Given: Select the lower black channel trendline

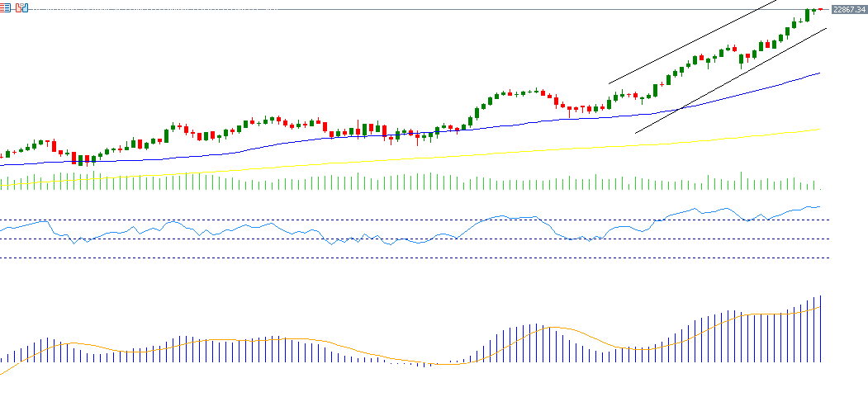Looking at the screenshot, I should 743,75.
